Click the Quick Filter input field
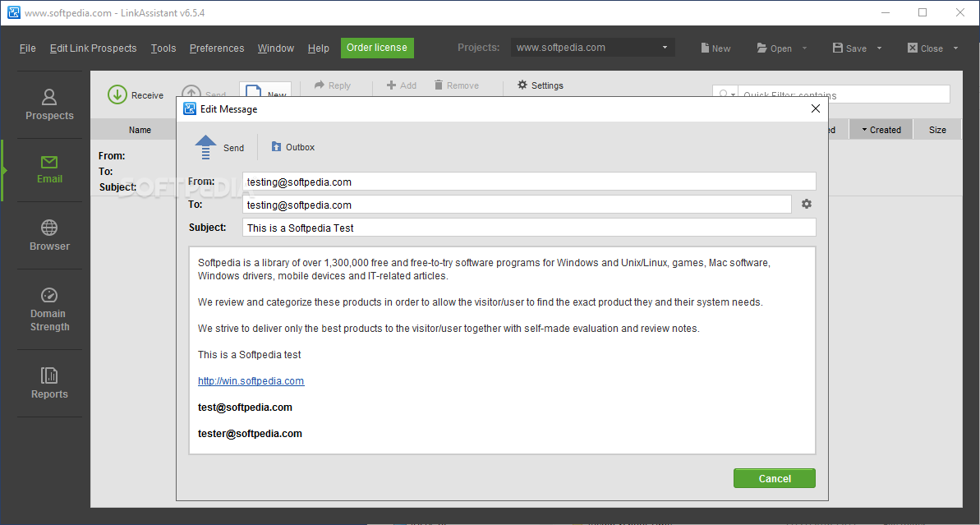980x525 pixels. click(844, 94)
